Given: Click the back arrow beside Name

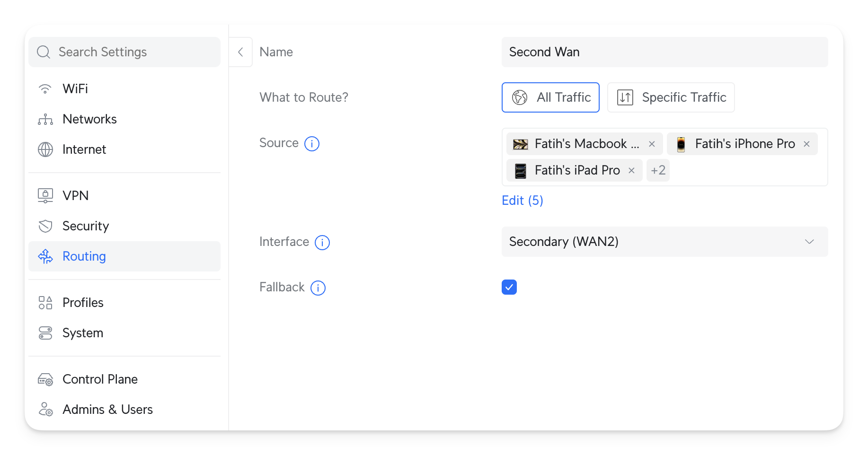Looking at the screenshot, I should click(240, 52).
